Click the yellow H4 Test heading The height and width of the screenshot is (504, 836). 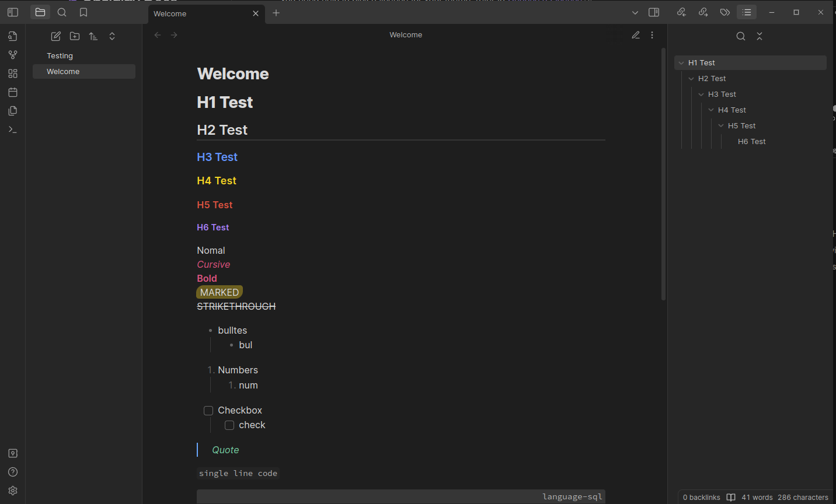tap(217, 181)
